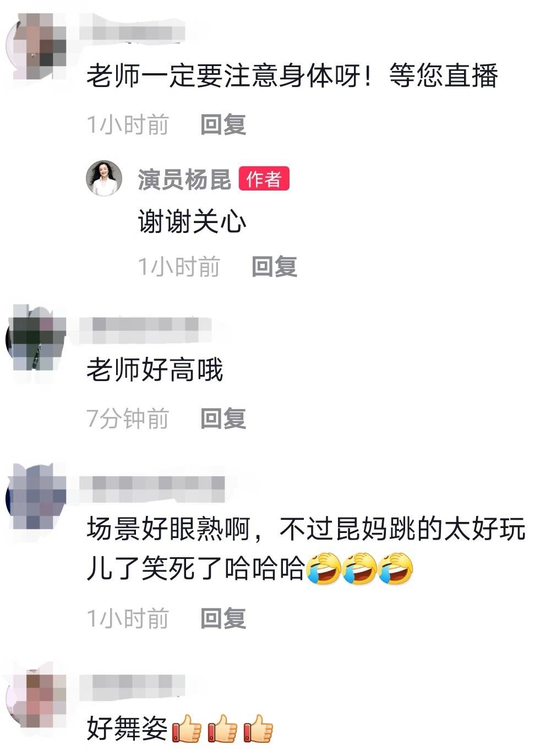Viewport: 551px width, 756px height.
Task: Select the 老师一定要注意身体呀 comment text
Action: point(292,76)
